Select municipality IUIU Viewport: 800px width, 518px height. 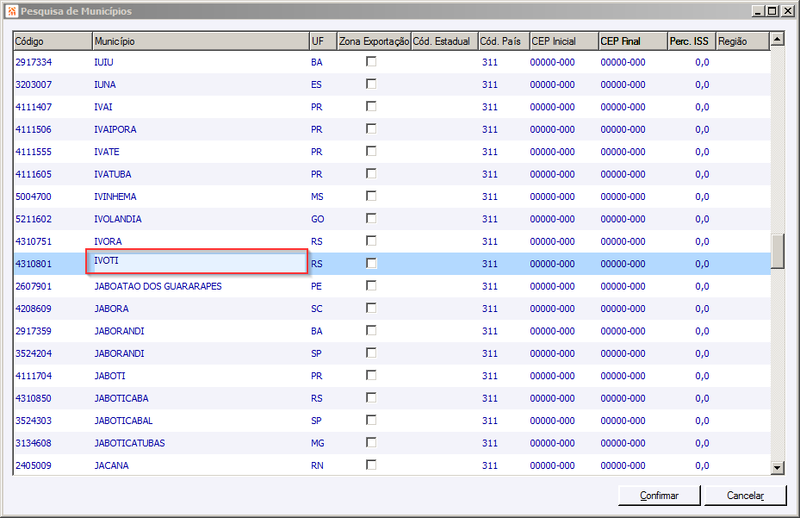click(104, 62)
